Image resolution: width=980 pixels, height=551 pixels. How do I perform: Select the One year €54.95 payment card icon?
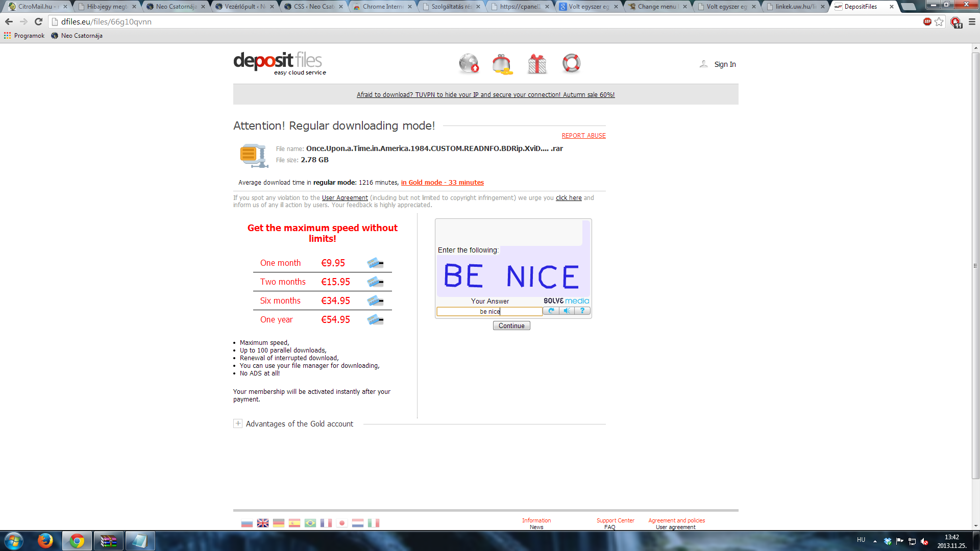pyautogui.click(x=375, y=319)
